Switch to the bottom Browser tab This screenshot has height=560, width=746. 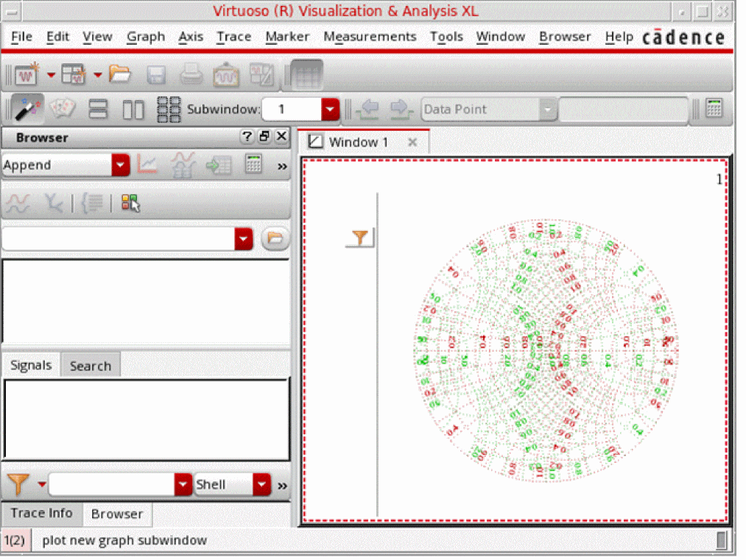pyautogui.click(x=117, y=514)
